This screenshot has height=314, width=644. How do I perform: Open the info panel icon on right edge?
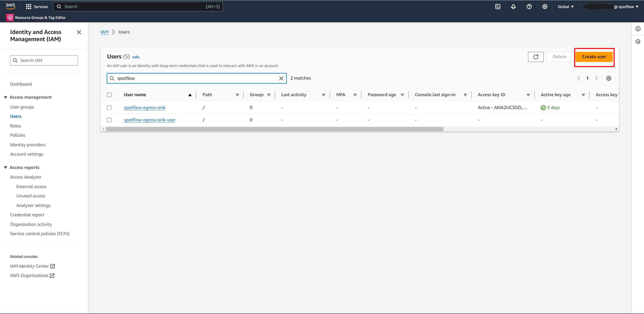(638, 29)
